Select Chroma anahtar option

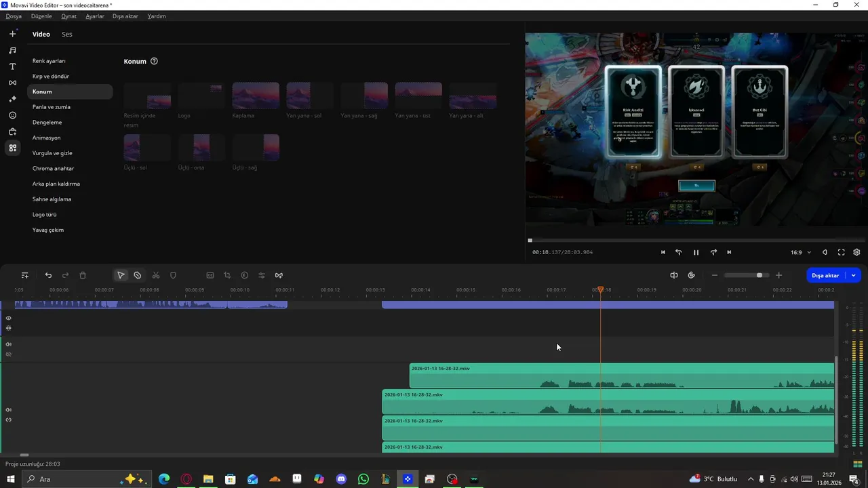pos(53,169)
